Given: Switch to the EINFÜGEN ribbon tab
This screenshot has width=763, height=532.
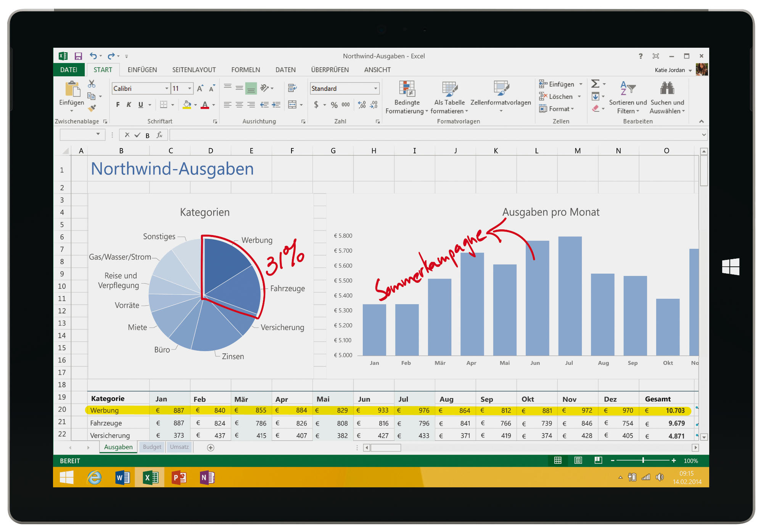Looking at the screenshot, I should [x=142, y=70].
